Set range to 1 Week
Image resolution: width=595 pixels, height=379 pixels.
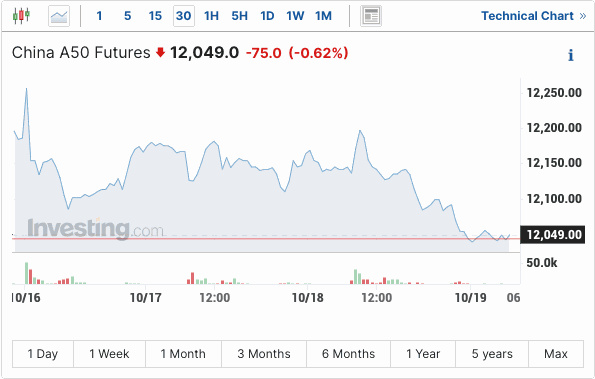(109, 354)
